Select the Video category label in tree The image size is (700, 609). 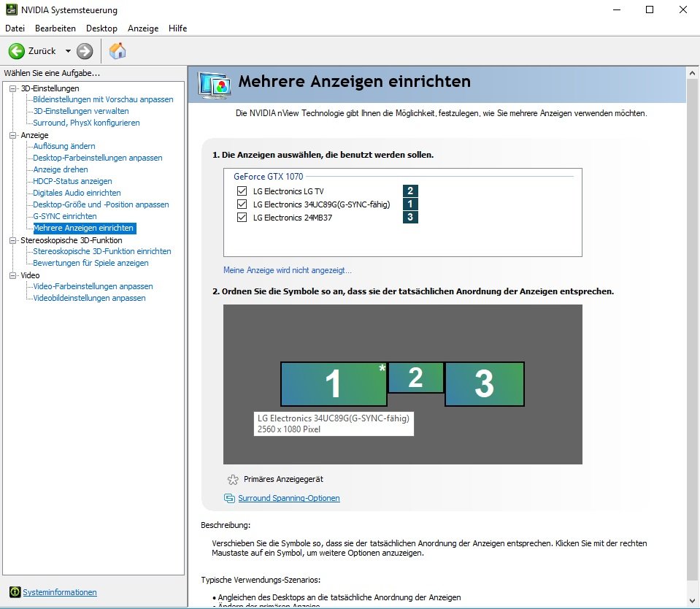click(x=30, y=275)
